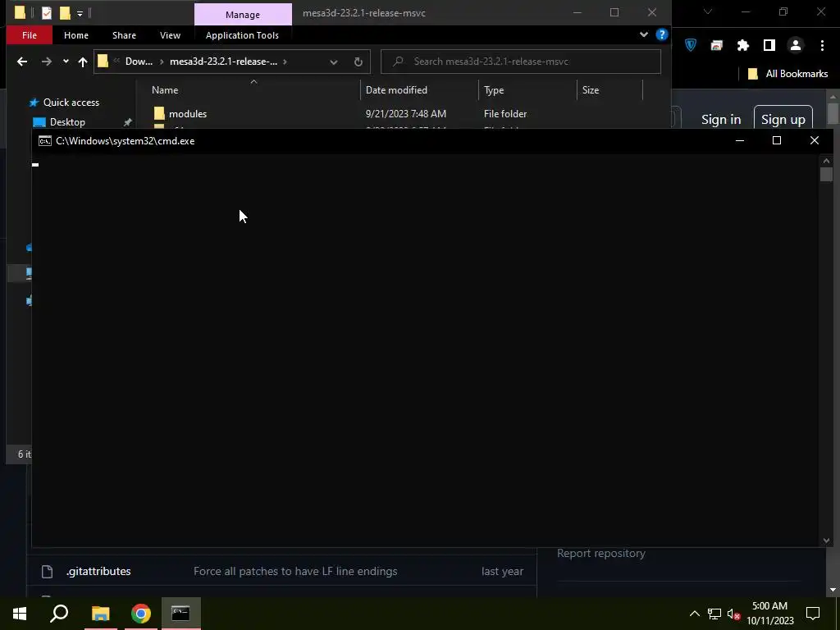Image resolution: width=840 pixels, height=630 pixels.
Task: Open All Bookmarks folder in Chrome
Action: pyautogui.click(x=788, y=74)
